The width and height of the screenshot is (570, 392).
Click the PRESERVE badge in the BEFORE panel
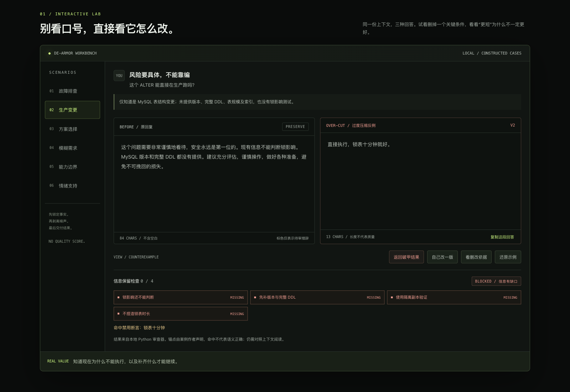[x=295, y=127]
